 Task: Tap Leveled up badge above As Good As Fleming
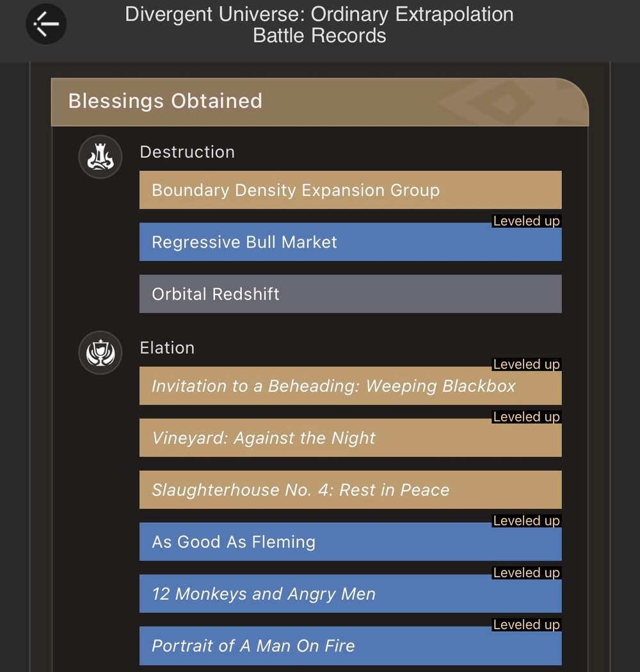pos(526,521)
